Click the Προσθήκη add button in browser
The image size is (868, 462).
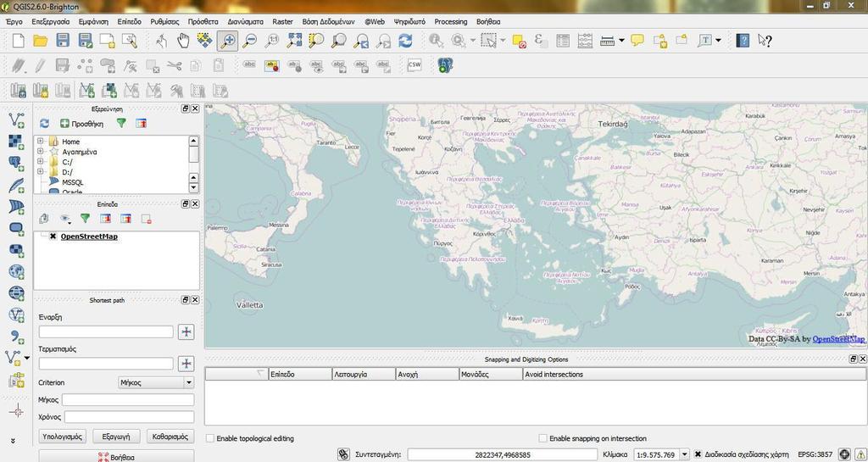(x=81, y=124)
